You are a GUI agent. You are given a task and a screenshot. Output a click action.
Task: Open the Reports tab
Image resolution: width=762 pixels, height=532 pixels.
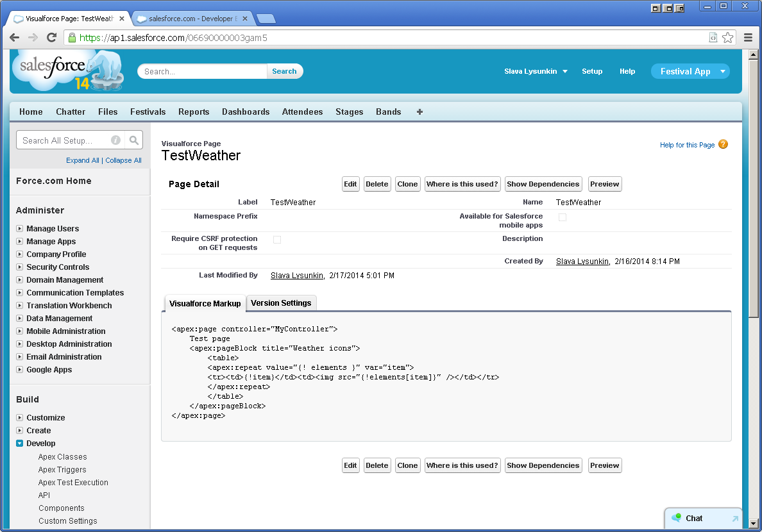tap(194, 112)
